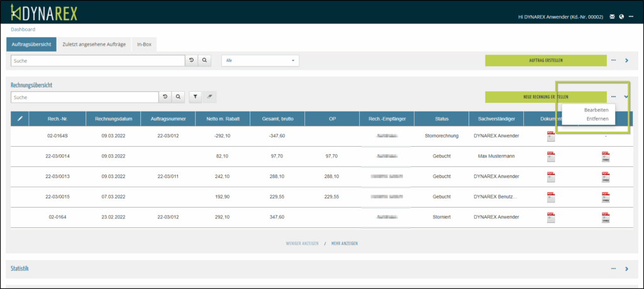Open PDF copy icon for invoice 02-0164
The width and height of the screenshot is (644, 289).
click(606, 218)
